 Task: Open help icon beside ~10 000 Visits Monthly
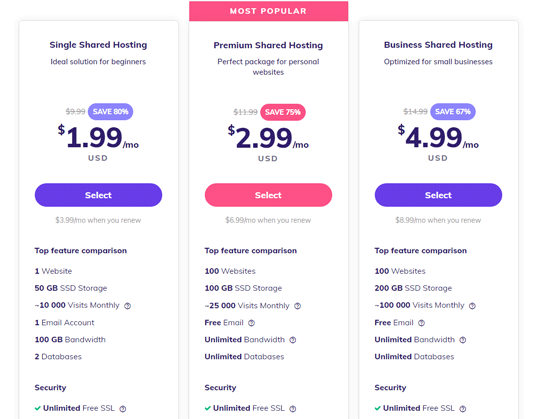click(x=127, y=306)
